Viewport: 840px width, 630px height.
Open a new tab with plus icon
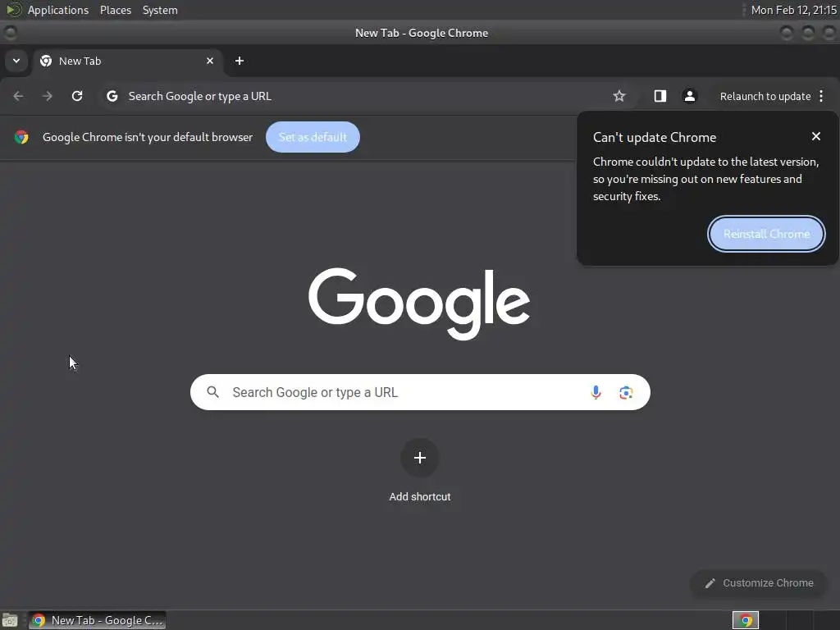(240, 61)
